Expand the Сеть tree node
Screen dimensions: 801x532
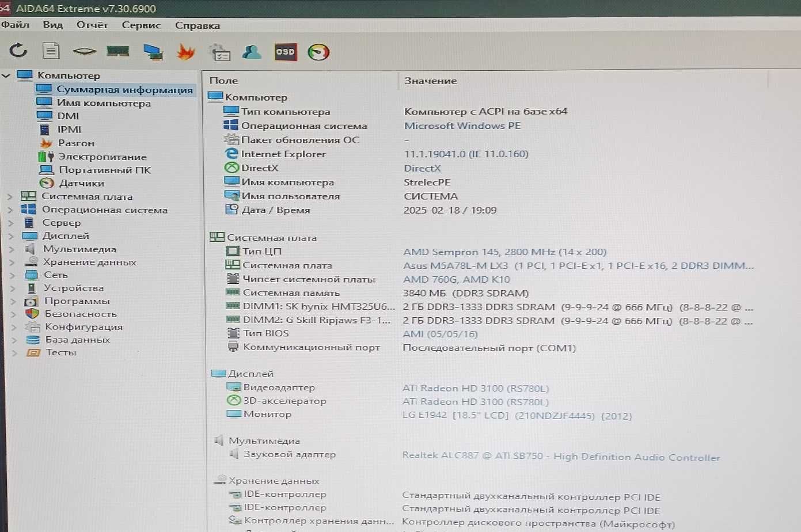point(13,275)
